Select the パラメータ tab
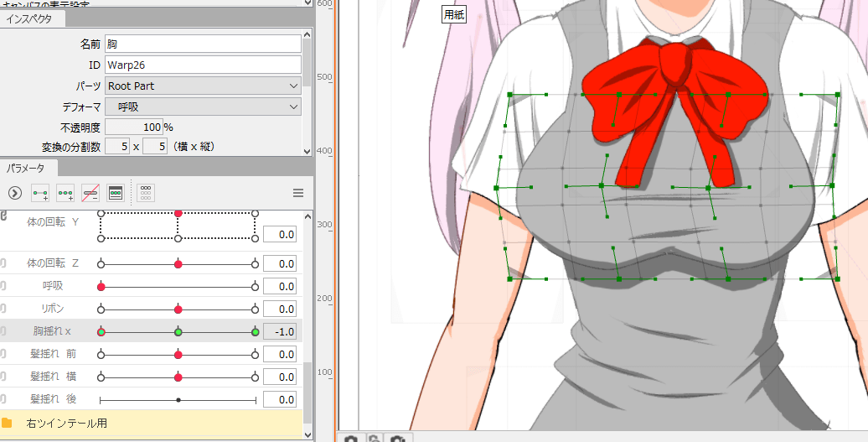This screenshot has height=442, width=868. pyautogui.click(x=26, y=169)
